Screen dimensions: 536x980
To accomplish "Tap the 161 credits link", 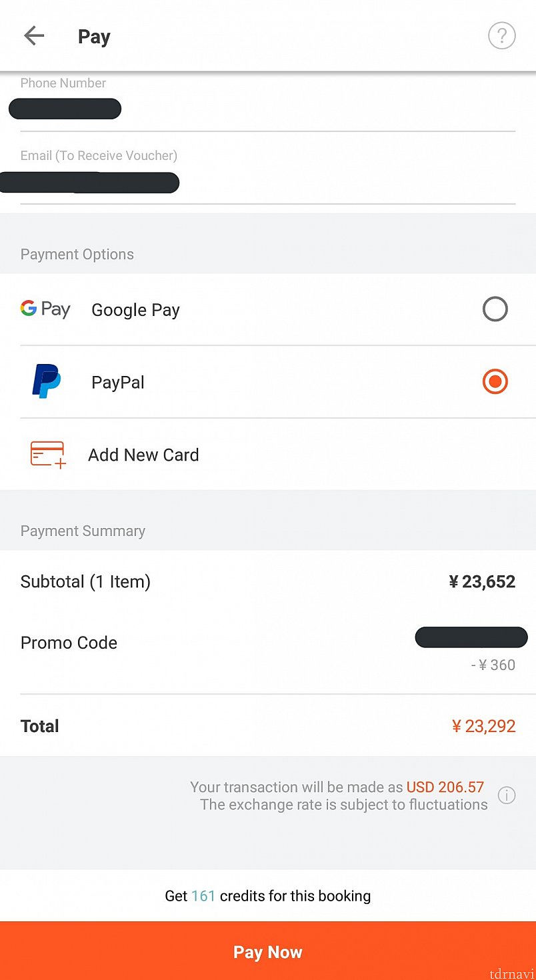I will pos(203,896).
